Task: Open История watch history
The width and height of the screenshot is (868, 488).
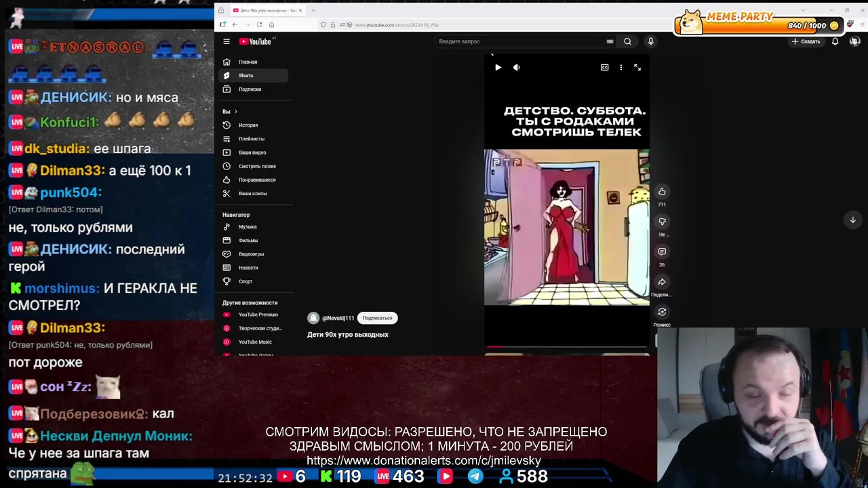Action: click(x=254, y=125)
